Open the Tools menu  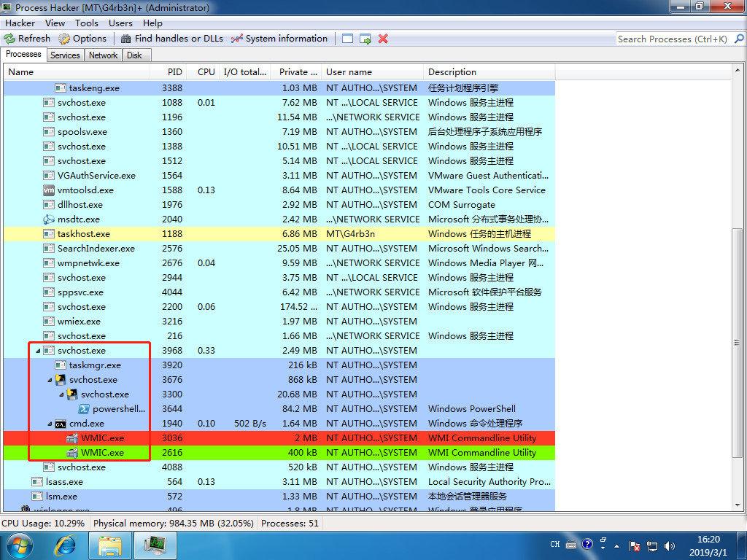click(x=86, y=23)
